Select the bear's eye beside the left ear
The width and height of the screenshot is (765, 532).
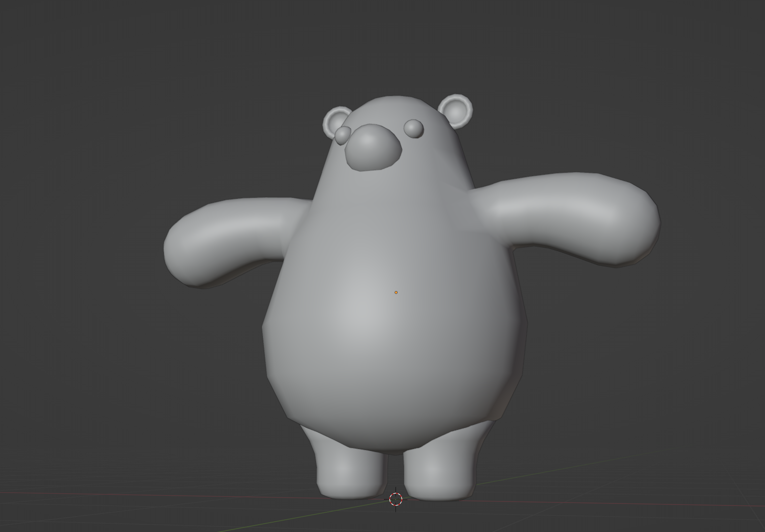[x=343, y=135]
